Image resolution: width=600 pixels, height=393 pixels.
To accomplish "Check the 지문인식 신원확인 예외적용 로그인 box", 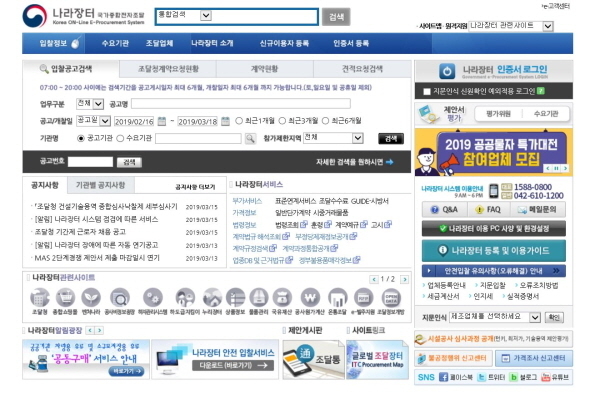I will pos(427,91).
